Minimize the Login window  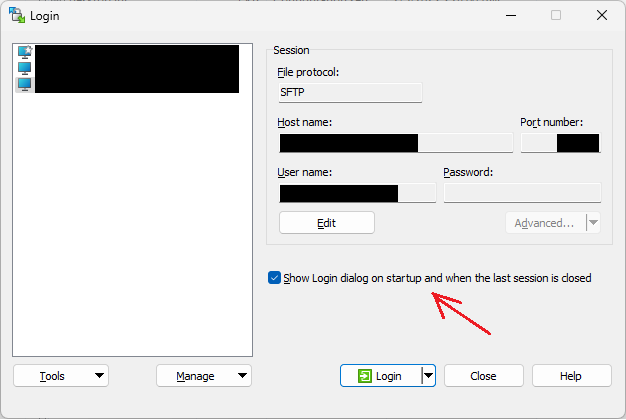(510, 15)
